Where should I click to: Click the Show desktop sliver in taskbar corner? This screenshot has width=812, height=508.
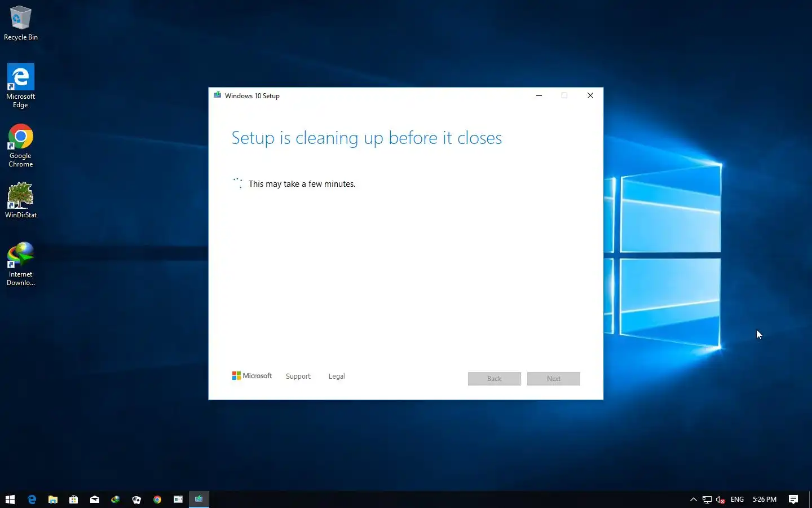click(x=810, y=500)
